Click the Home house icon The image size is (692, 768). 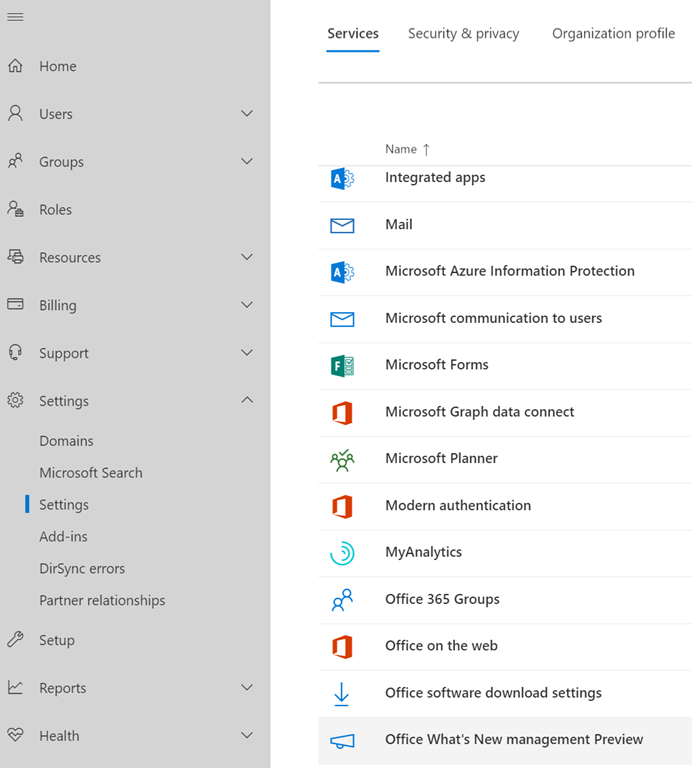coord(16,66)
